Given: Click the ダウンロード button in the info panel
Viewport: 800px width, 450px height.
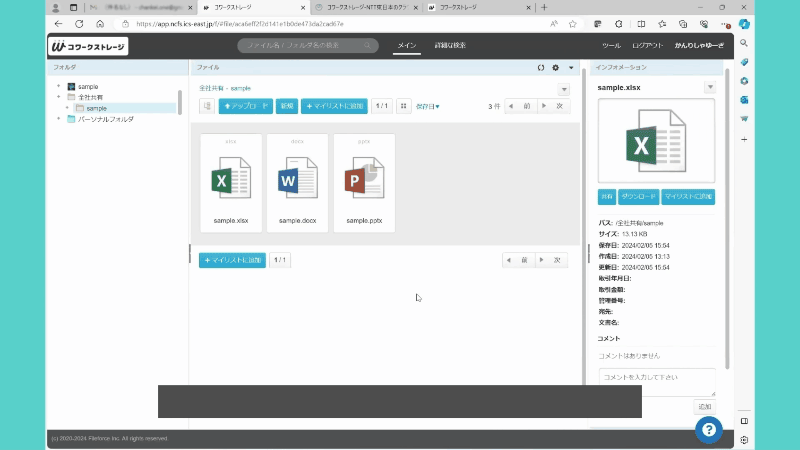Looking at the screenshot, I should [638, 197].
